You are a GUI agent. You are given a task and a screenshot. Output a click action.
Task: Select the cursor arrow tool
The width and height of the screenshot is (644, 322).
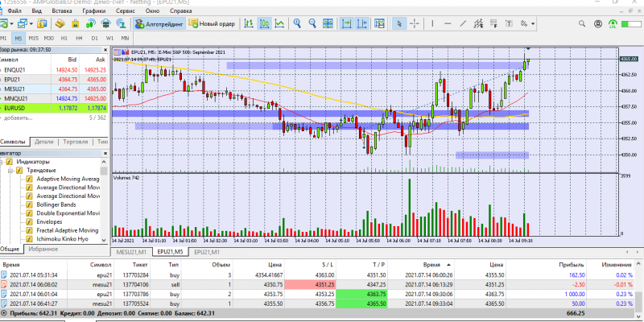pyautogui.click(x=398, y=24)
